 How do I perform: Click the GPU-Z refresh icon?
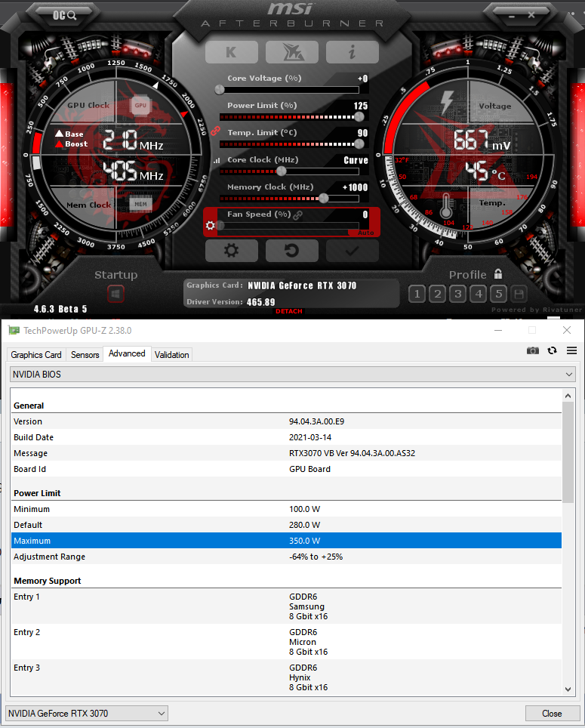pyautogui.click(x=552, y=350)
